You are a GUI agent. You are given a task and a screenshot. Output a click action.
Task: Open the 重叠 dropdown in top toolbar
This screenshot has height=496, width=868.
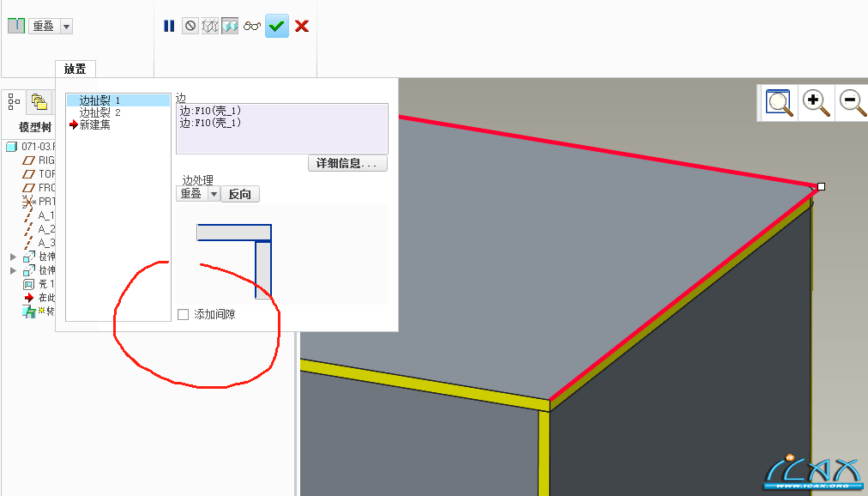pos(66,26)
